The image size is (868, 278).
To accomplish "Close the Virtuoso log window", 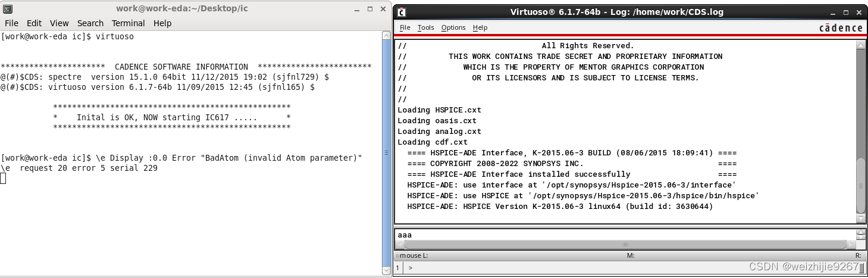I will 858,12.
